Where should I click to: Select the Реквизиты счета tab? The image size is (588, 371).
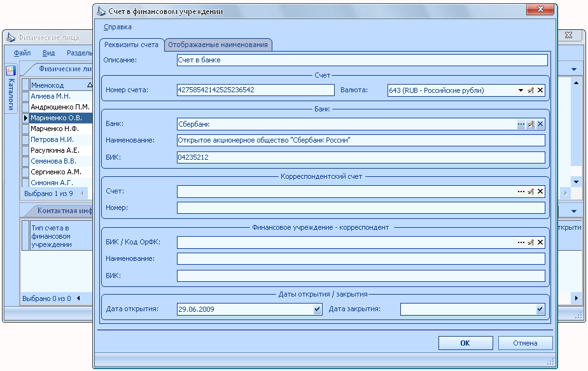tap(131, 45)
